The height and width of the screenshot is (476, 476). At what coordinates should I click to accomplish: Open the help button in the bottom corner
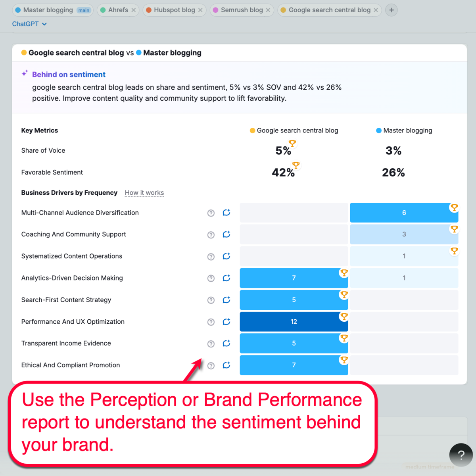(461, 455)
